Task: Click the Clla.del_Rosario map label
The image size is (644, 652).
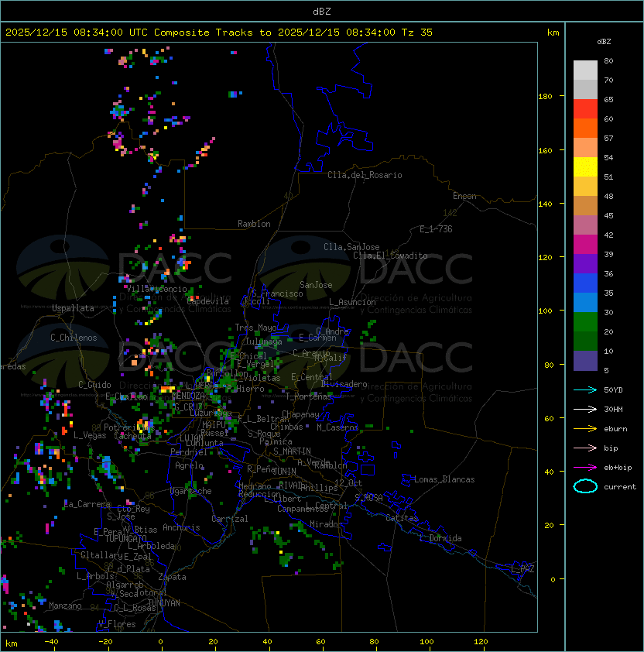Action: pos(365,175)
